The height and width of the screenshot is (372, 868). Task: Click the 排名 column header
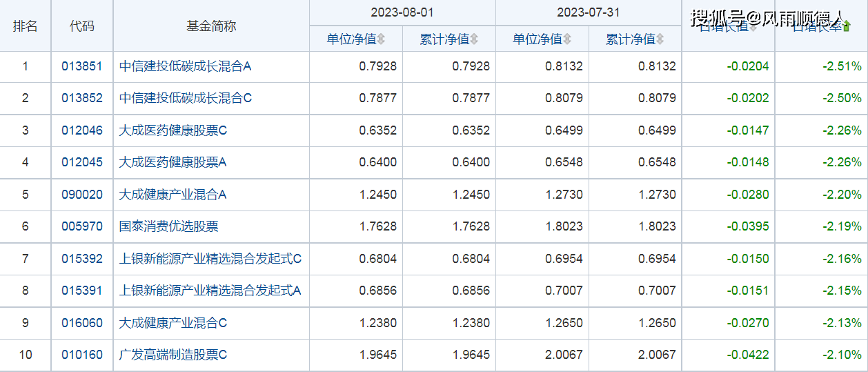coord(26,26)
